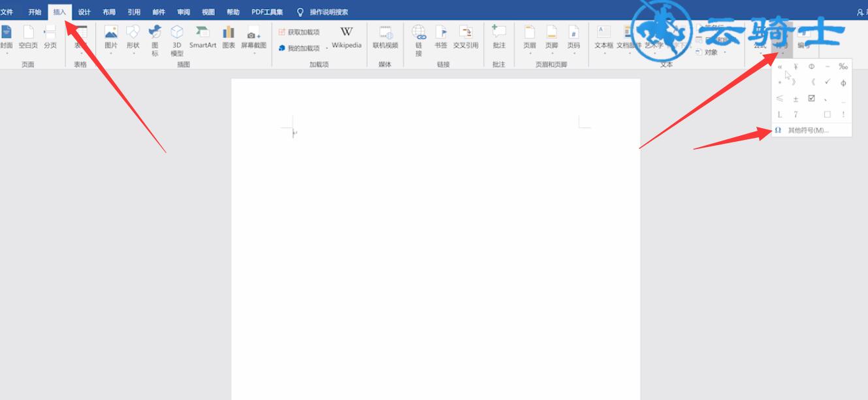Image resolution: width=868 pixels, height=400 pixels.
Task: Switch to the 审阅 review tab
Action: click(x=184, y=12)
